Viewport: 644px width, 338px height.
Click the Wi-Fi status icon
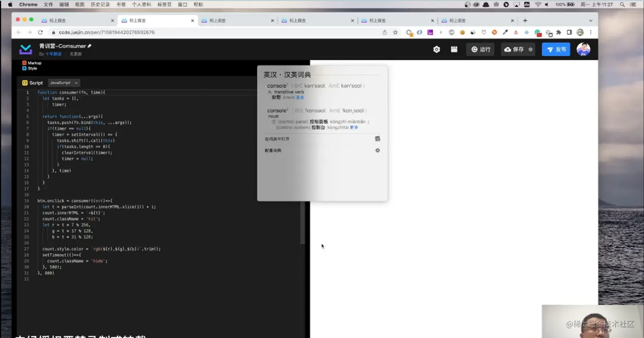[538, 4]
